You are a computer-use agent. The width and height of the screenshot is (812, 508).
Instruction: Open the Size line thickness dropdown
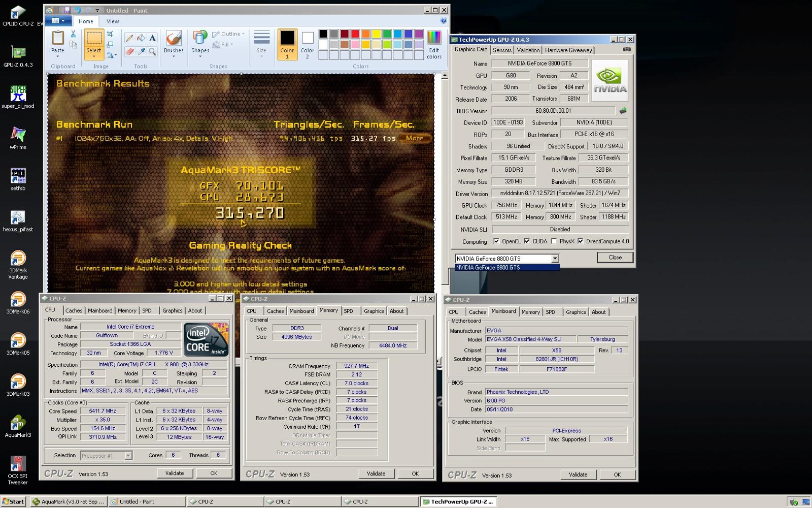click(x=261, y=45)
